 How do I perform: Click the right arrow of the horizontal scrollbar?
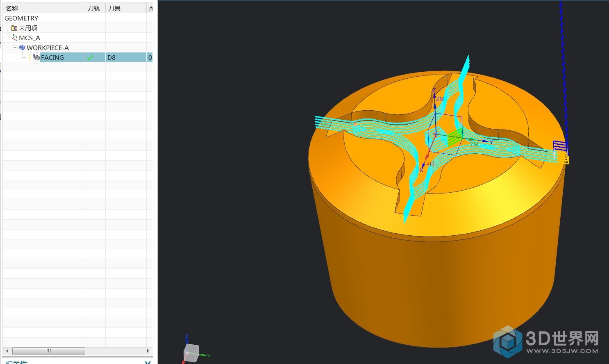pyautogui.click(x=148, y=351)
